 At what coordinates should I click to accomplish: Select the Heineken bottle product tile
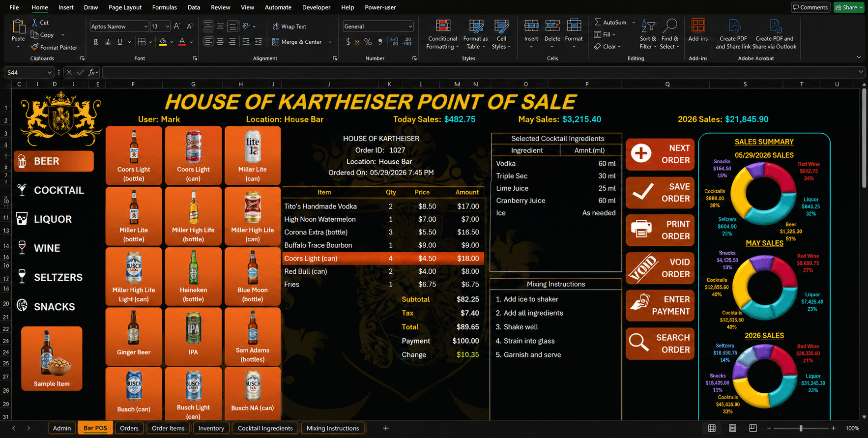[193, 276]
